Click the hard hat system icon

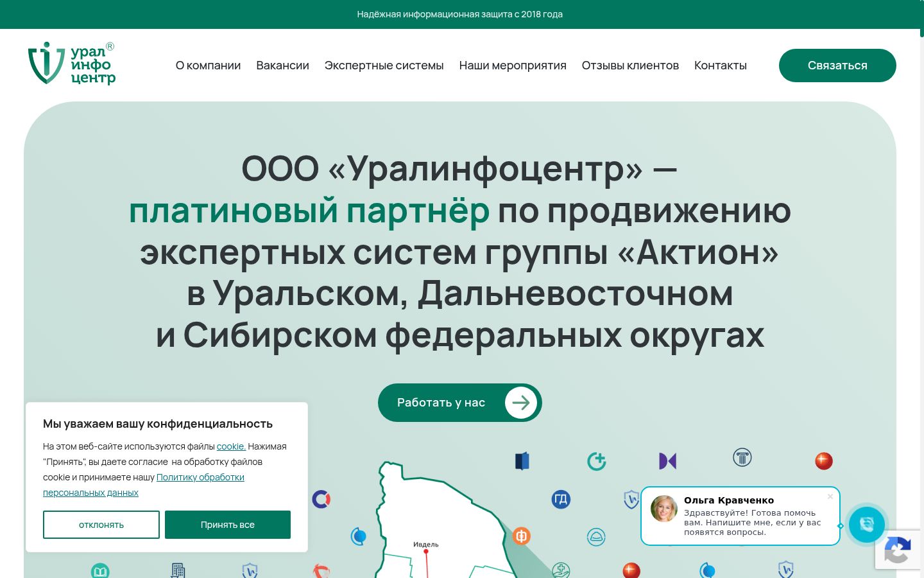click(x=596, y=537)
